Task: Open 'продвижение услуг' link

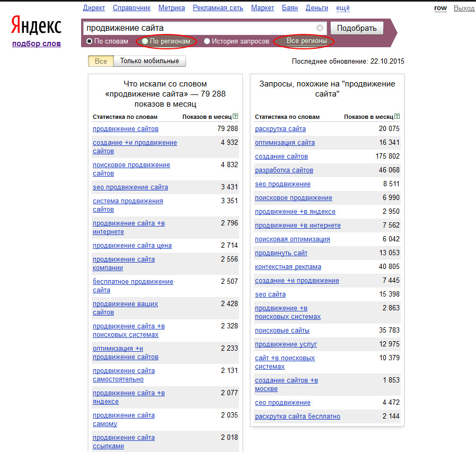Action: [x=286, y=344]
